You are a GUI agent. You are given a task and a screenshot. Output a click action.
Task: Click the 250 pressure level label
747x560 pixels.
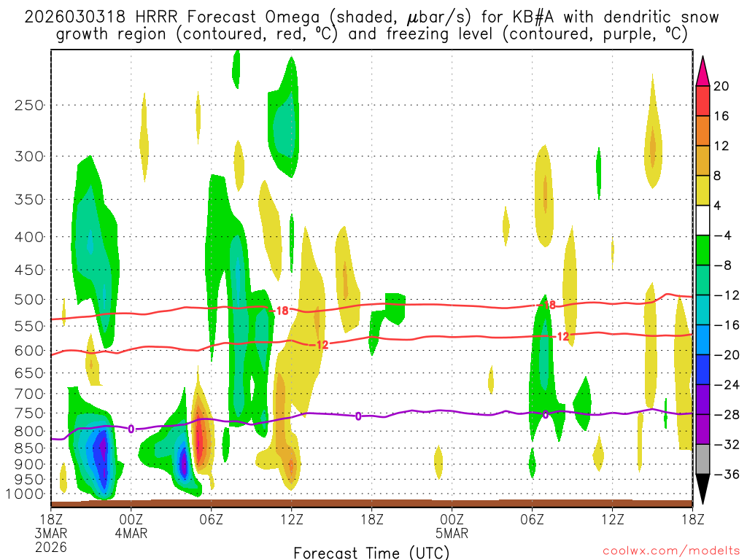[x=29, y=105]
